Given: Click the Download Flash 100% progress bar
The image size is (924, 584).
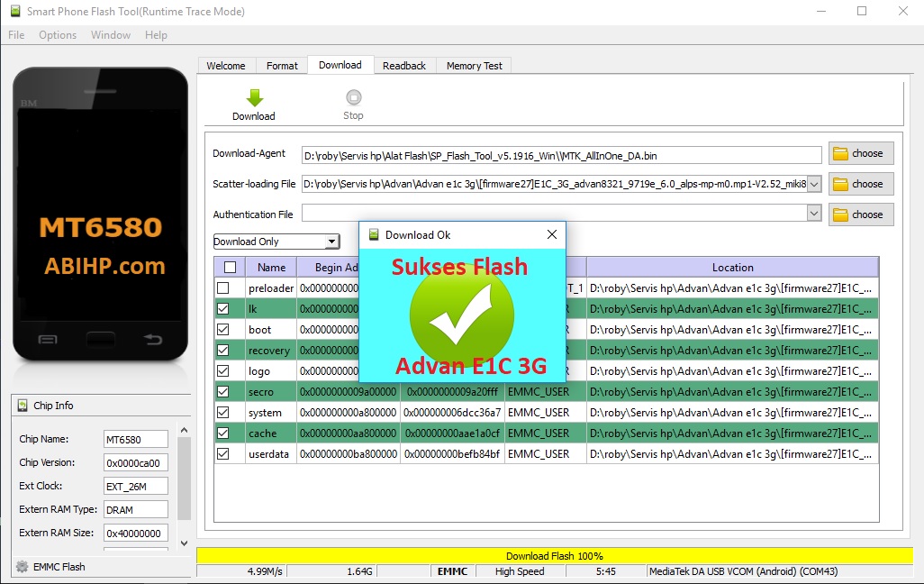Looking at the screenshot, I should [555, 556].
